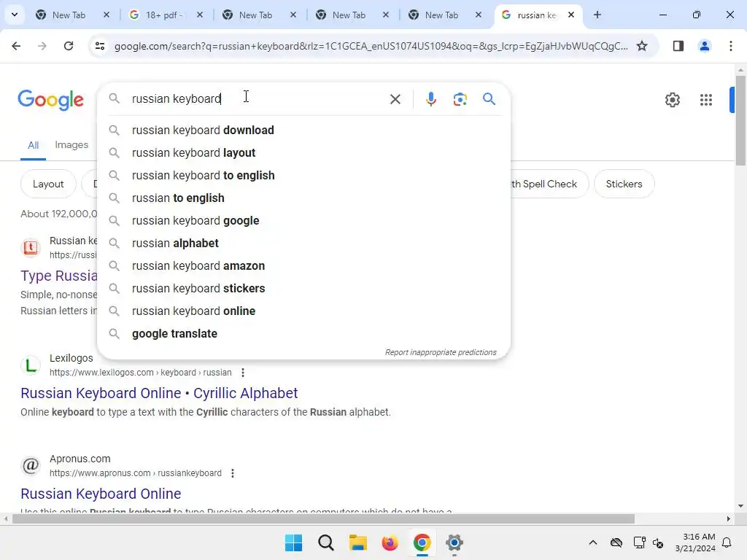Choose suggestion russian keyboard online

[x=303, y=311]
